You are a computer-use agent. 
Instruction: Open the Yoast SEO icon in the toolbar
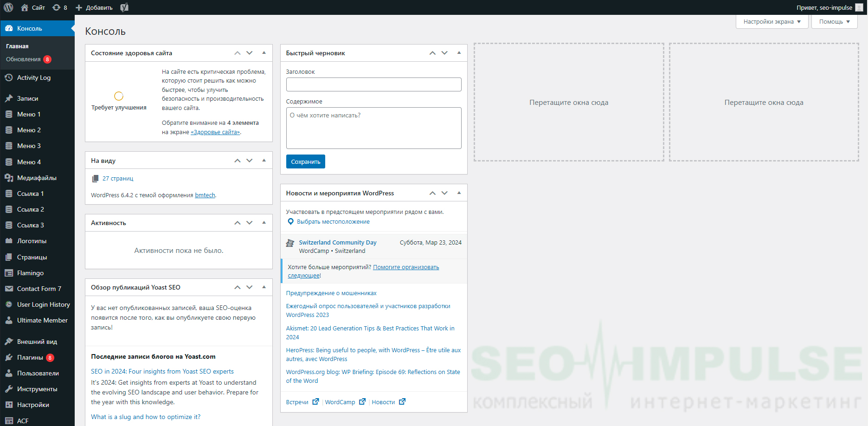pos(124,7)
